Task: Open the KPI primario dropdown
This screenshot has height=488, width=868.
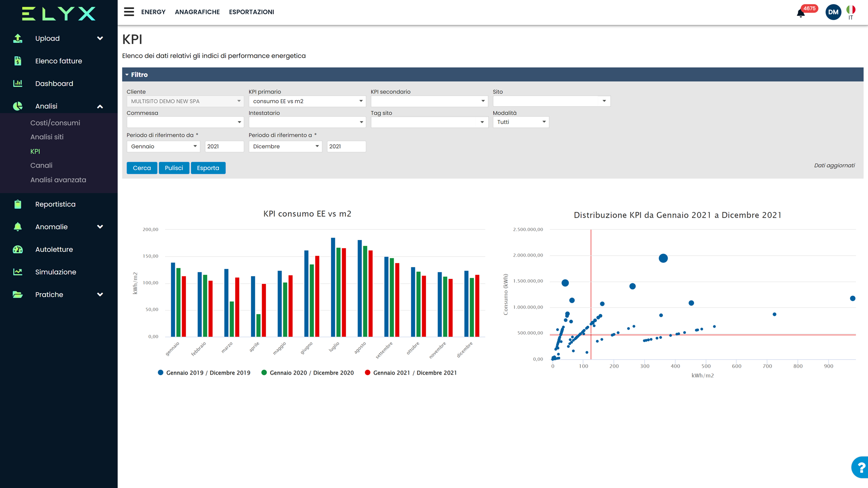Action: pos(307,101)
